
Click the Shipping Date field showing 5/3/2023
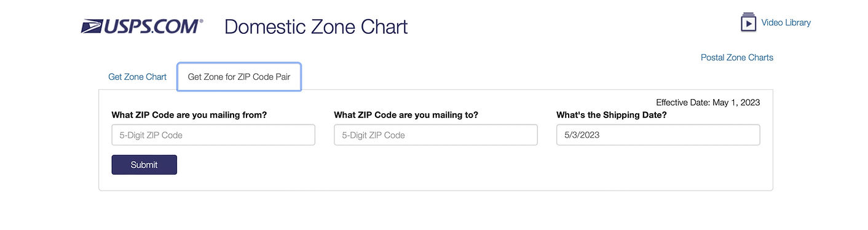tap(658, 135)
